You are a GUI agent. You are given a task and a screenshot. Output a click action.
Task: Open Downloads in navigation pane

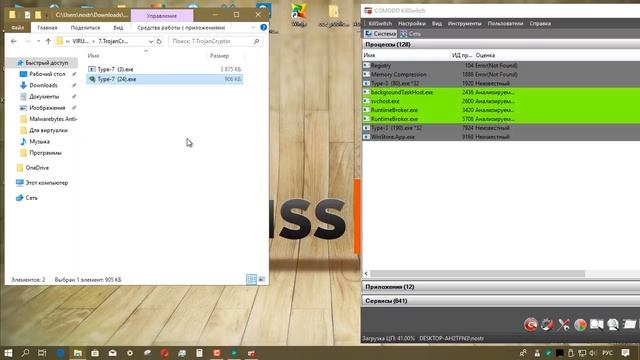click(43, 85)
